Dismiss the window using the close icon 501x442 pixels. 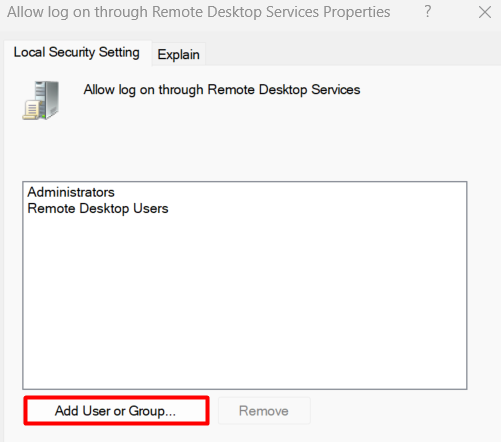(485, 12)
